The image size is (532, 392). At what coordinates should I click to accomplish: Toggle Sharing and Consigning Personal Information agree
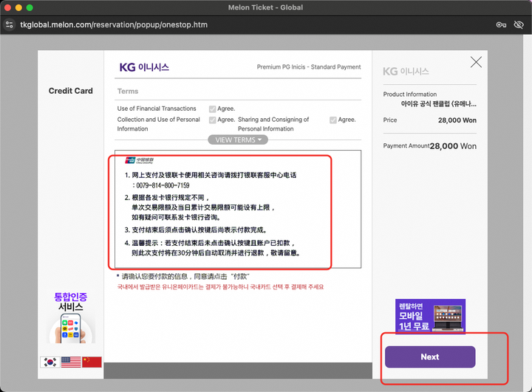(333, 120)
